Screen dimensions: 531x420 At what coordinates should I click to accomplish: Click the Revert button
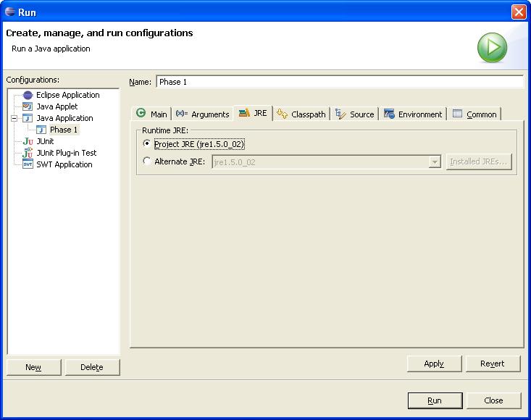pos(492,364)
